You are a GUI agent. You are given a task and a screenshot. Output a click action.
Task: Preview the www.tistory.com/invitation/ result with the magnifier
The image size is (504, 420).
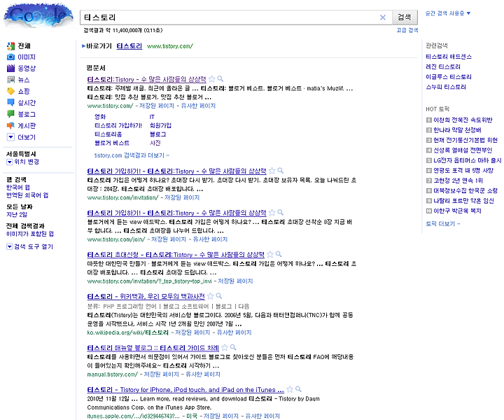[280, 171]
